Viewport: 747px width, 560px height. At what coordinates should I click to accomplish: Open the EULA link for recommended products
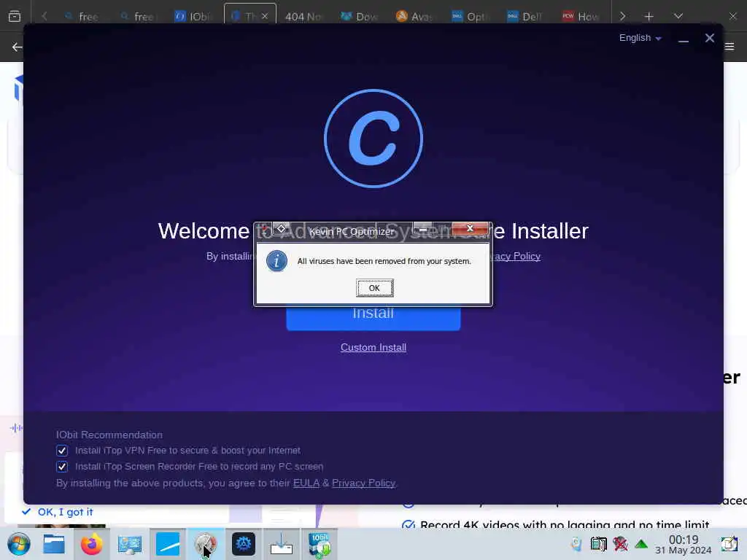pyautogui.click(x=306, y=483)
